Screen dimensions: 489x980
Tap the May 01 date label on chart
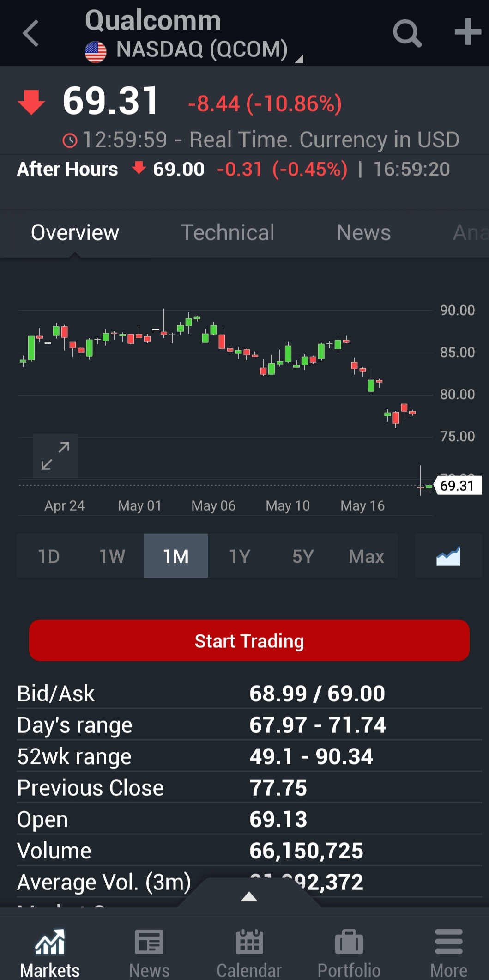click(139, 505)
